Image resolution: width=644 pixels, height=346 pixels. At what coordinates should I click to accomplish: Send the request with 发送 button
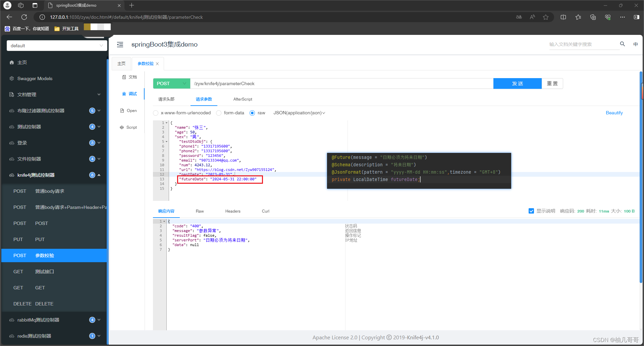pyautogui.click(x=517, y=83)
